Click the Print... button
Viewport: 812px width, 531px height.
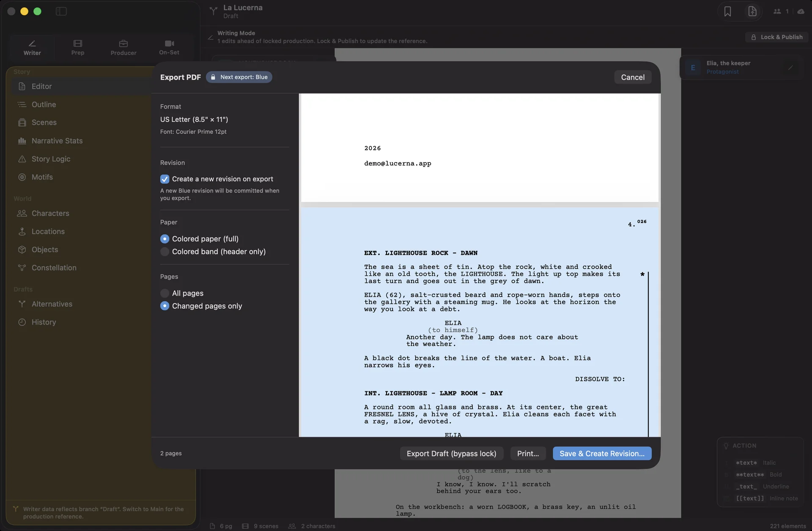(528, 454)
